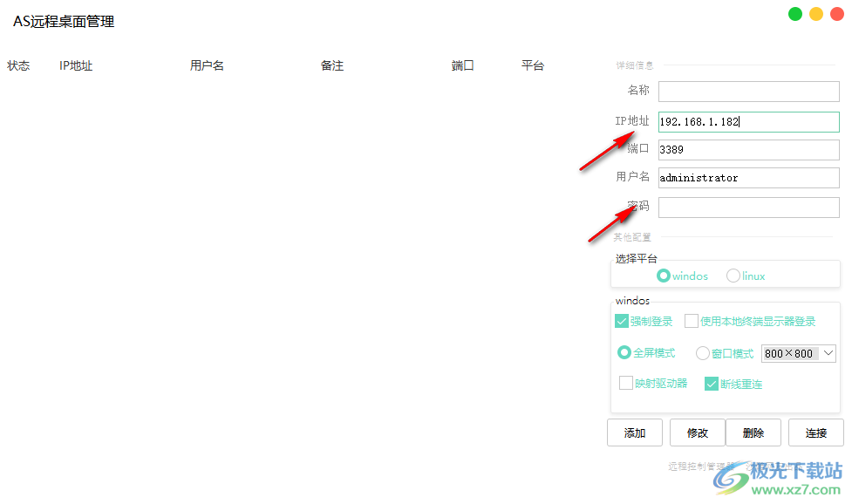
Task: Focus the 名称 name input field
Action: pos(749,92)
